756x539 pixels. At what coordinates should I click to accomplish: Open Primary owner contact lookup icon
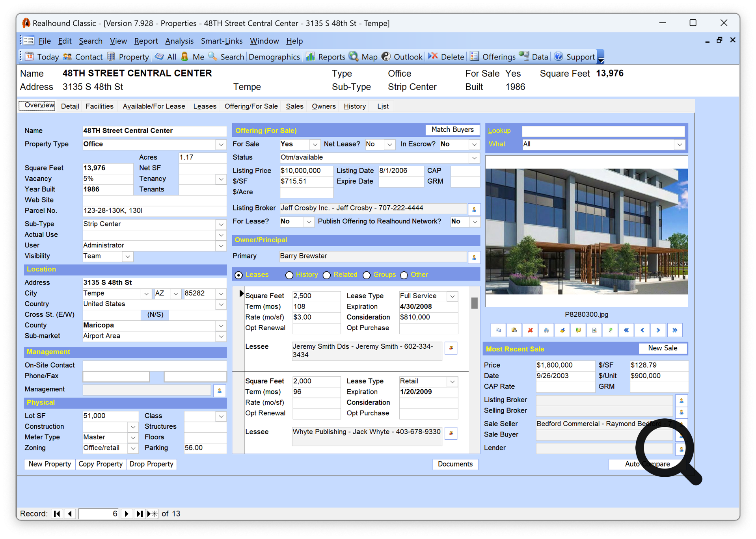(474, 257)
